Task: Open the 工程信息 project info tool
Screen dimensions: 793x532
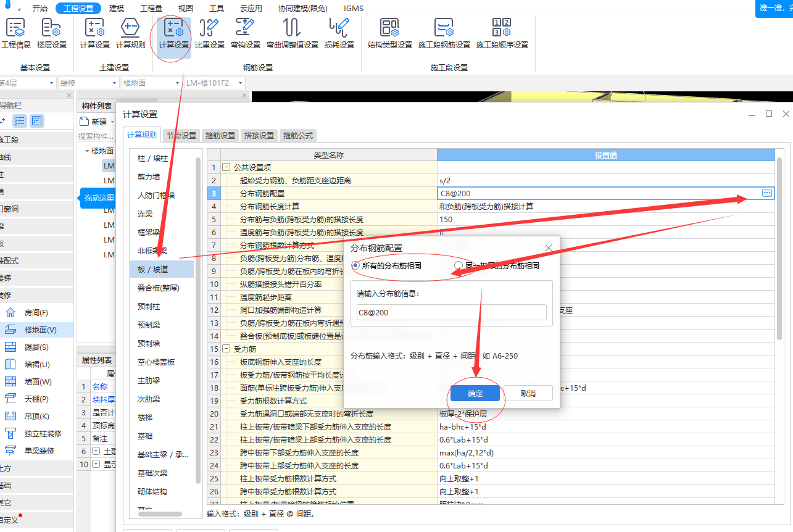Action: click(15, 33)
